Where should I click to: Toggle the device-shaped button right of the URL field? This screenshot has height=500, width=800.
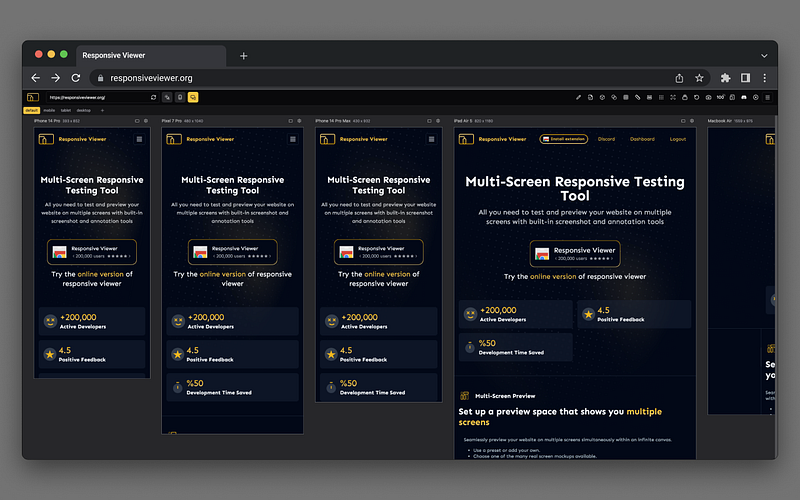[x=180, y=97]
